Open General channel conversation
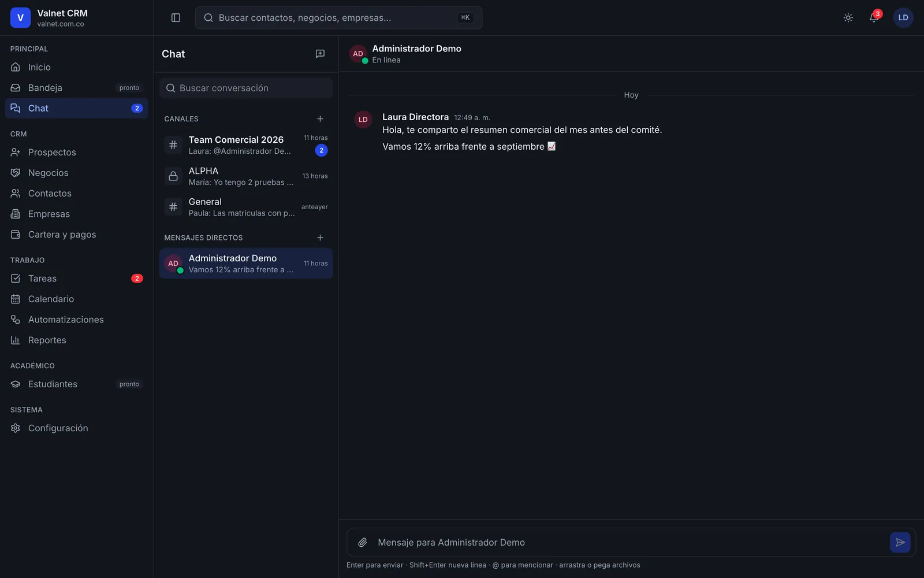 point(246,207)
